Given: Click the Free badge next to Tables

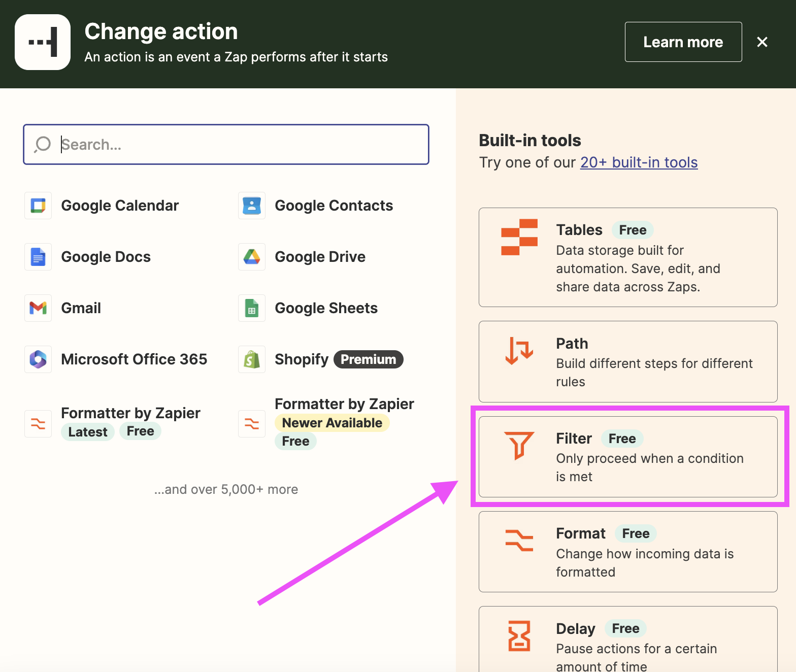Looking at the screenshot, I should click(633, 230).
